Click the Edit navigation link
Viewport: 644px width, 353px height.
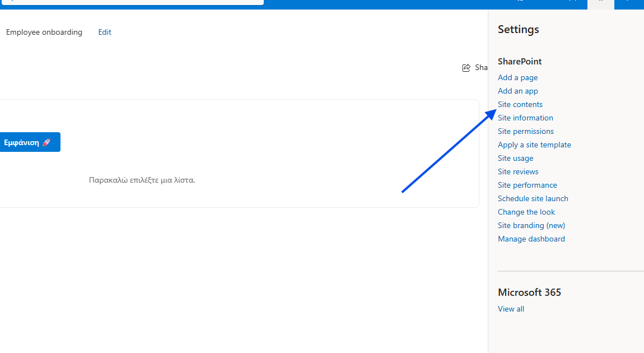(x=105, y=32)
